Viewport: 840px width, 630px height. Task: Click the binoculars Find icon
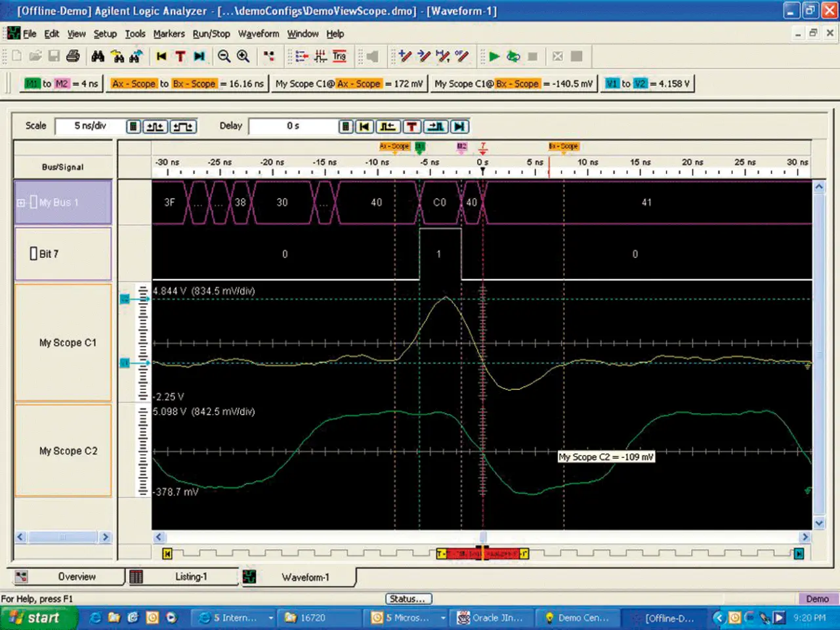pyautogui.click(x=98, y=56)
